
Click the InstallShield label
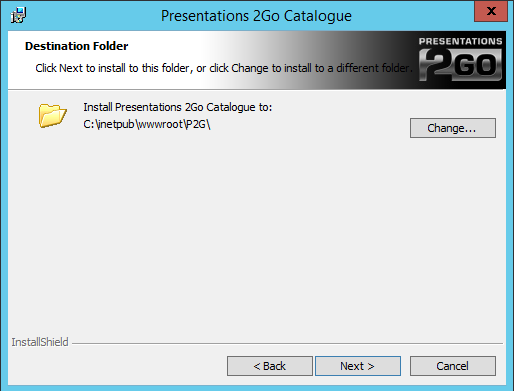point(40,342)
